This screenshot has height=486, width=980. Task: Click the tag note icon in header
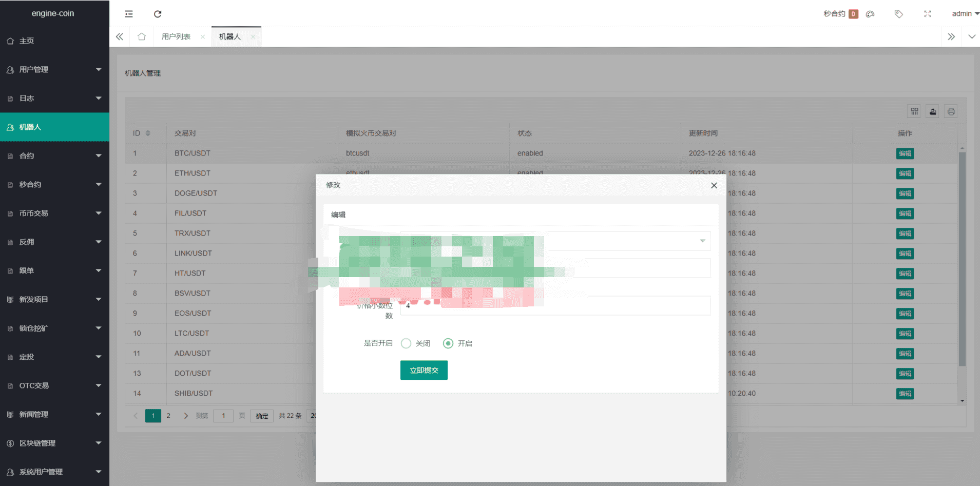tap(898, 14)
